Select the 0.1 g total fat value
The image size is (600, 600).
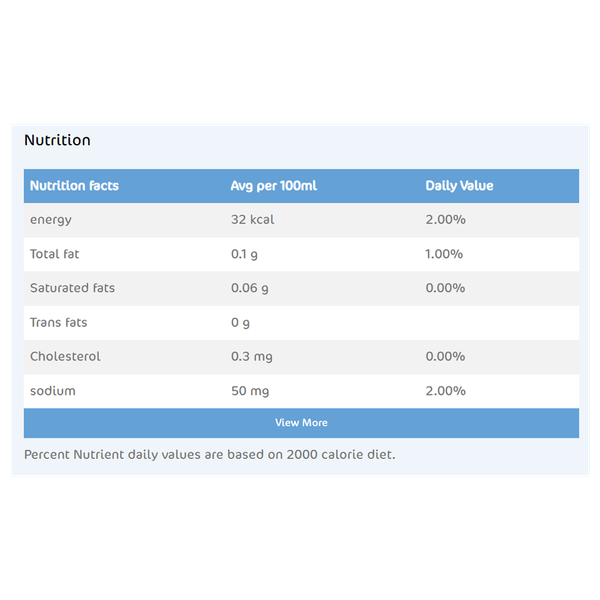point(244,254)
